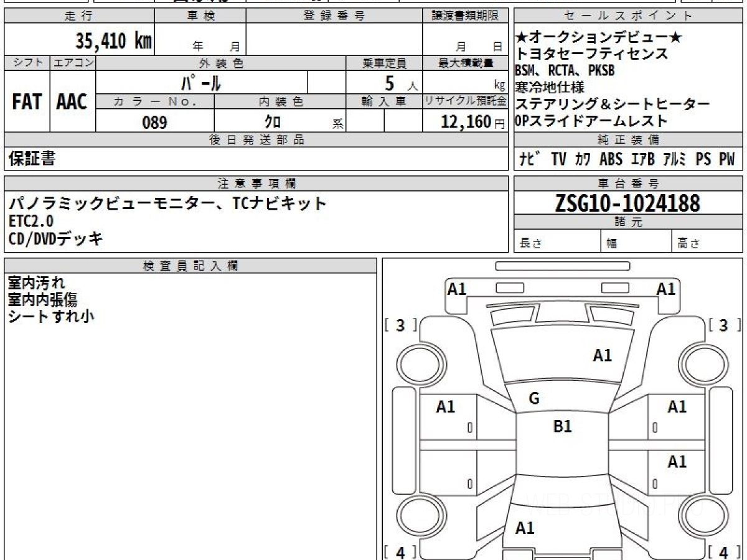Click the "G" mark on the windshield
Image resolution: width=747 pixels, height=560 pixels.
(533, 399)
